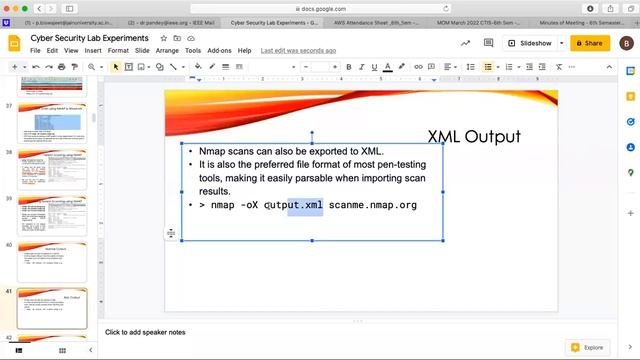This screenshot has width=640, height=360.
Task: Open the bulleted list style dropdown arrow
Action: click(x=498, y=67)
